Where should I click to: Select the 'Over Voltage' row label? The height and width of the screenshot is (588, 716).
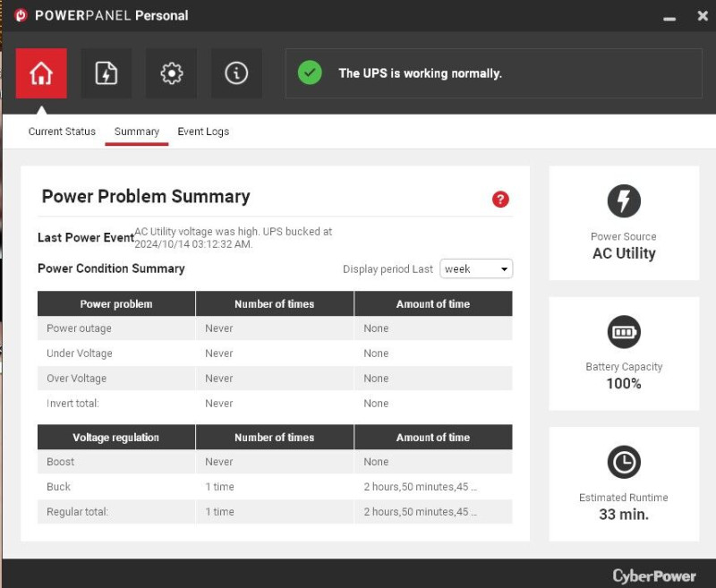76,379
